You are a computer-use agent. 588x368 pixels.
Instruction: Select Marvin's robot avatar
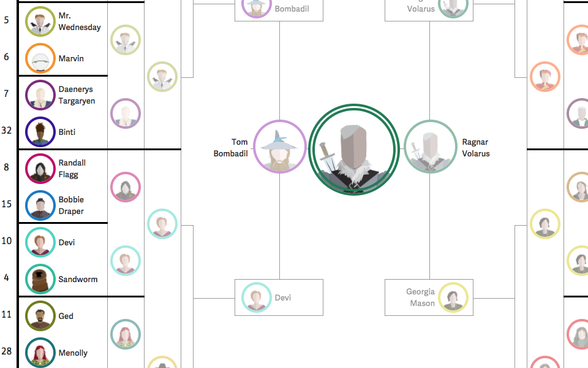(40, 58)
